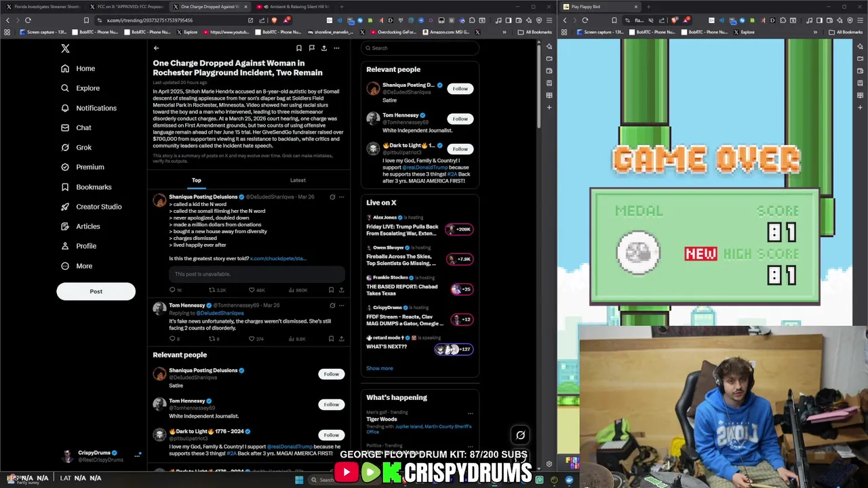This screenshot has width=868, height=488.
Task: Follow Tom Hennessy in main column
Action: (x=331, y=405)
